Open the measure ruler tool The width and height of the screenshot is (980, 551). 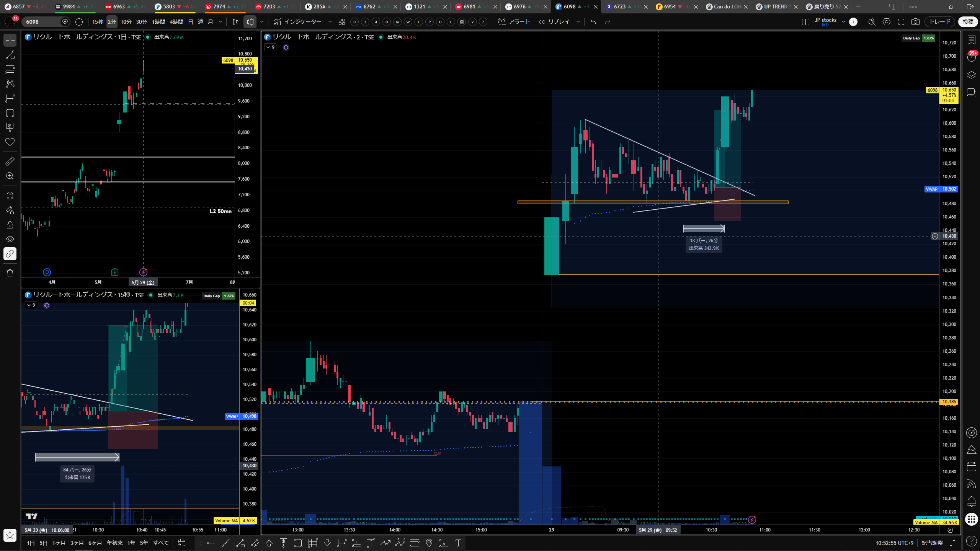(x=10, y=161)
